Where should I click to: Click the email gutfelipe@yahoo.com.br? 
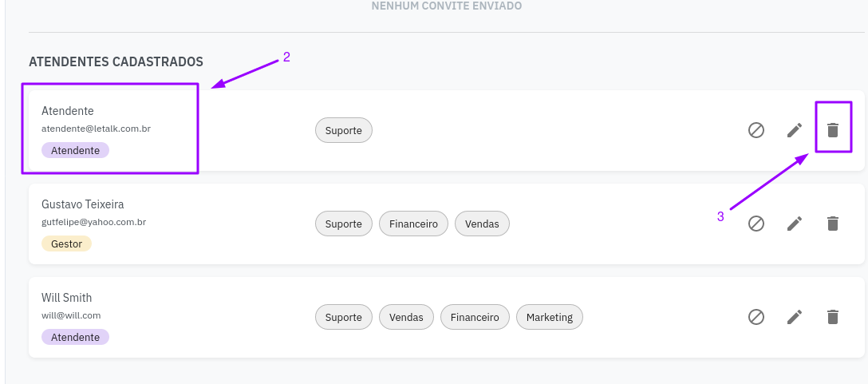[93, 222]
